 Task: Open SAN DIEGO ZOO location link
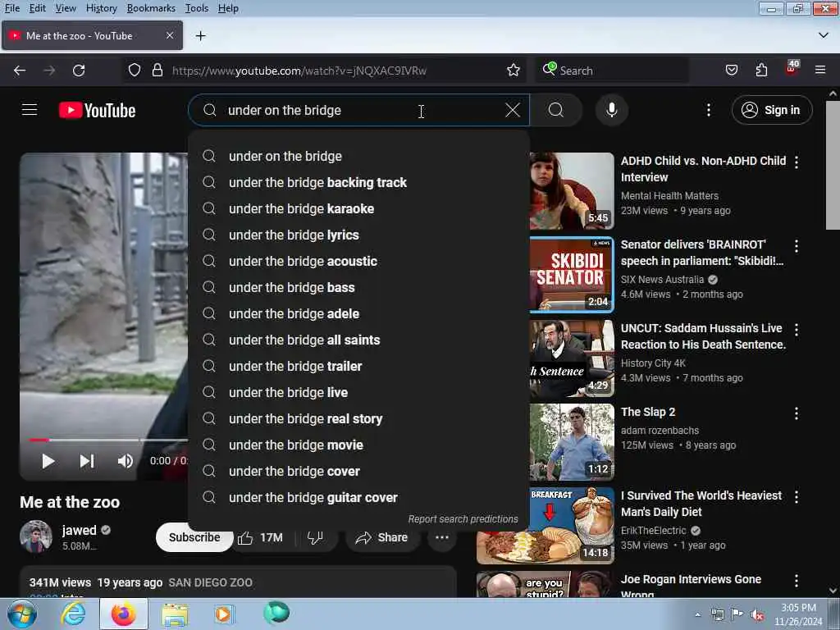click(210, 583)
